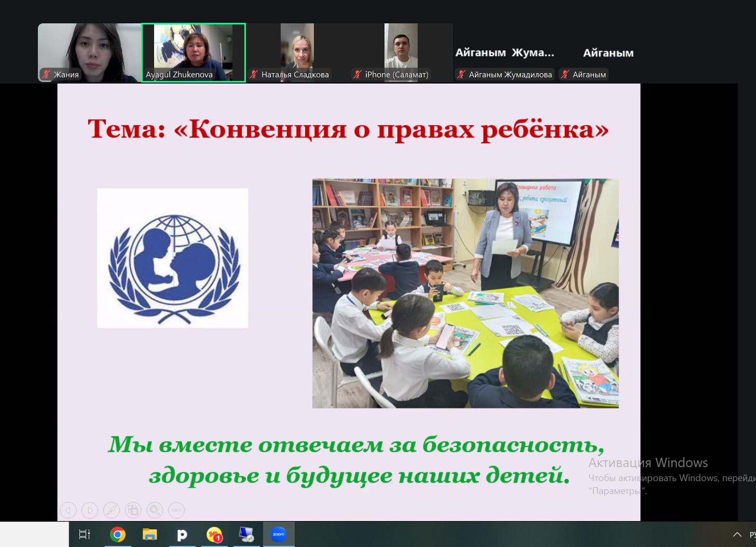This screenshot has width=756, height=547.
Task: Select Ayagul Zhukenova's video tile
Action: coord(194,52)
